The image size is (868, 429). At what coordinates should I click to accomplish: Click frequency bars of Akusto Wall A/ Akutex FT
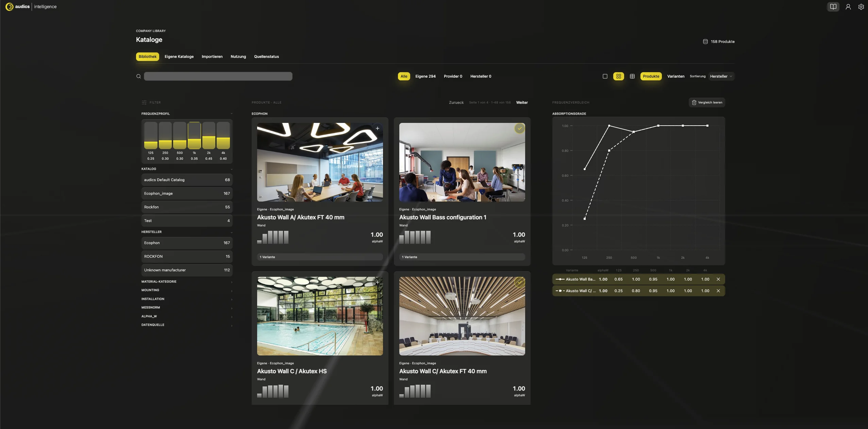(273, 237)
